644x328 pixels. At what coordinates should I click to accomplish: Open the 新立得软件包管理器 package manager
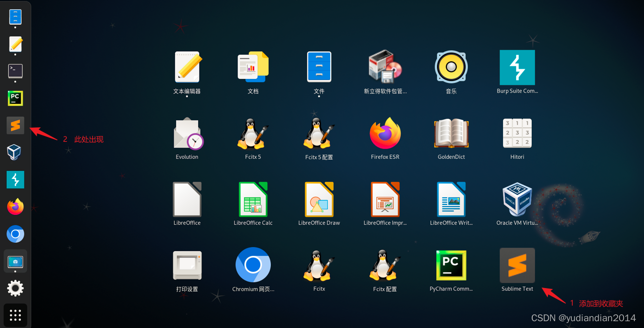(385, 67)
